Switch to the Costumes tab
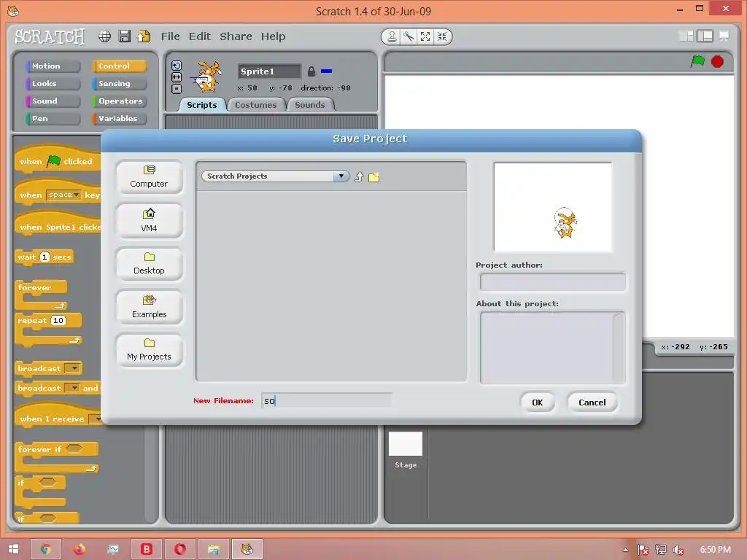This screenshot has height=560, width=747. pyautogui.click(x=256, y=105)
